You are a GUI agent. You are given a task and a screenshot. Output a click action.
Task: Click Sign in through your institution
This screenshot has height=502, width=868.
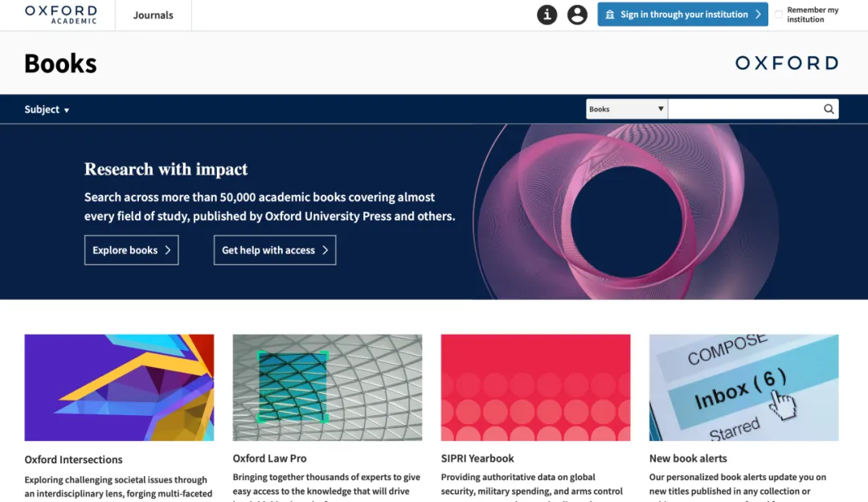[x=682, y=14]
